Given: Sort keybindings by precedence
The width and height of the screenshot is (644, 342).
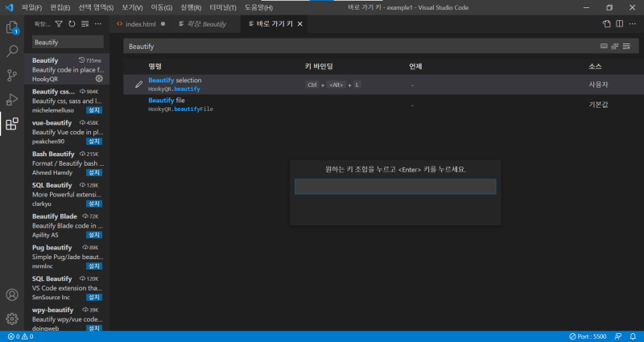Looking at the screenshot, I should tap(615, 47).
